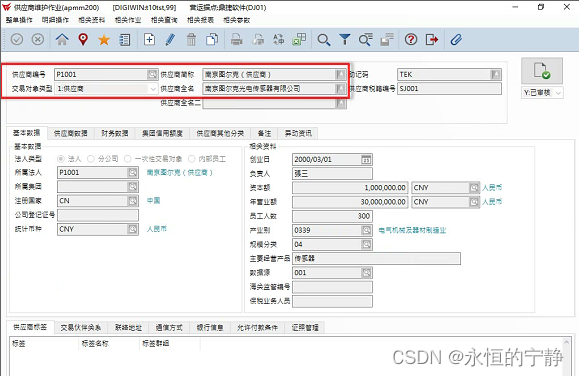The image size is (579, 376).
Task: Switch to the 交易伙伴关系 tab
Action: click(x=81, y=327)
